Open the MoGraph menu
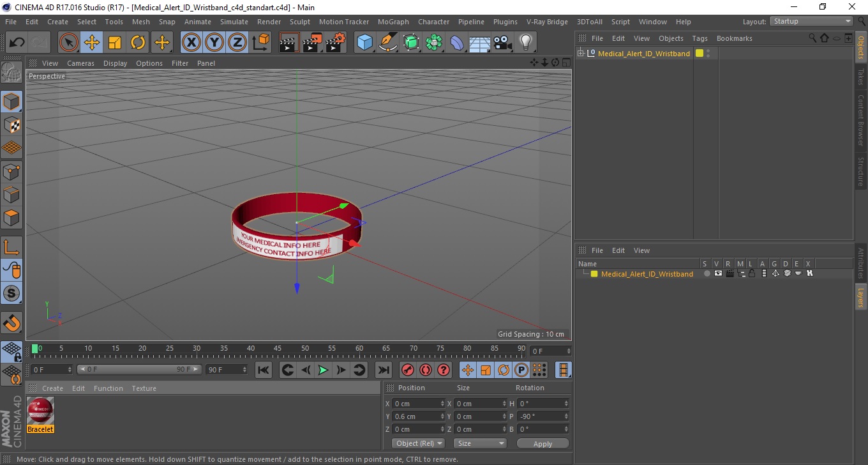868x465 pixels. click(393, 22)
